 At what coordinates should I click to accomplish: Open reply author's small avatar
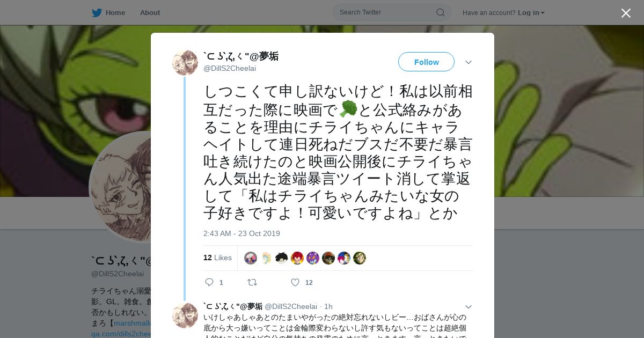[x=185, y=315]
